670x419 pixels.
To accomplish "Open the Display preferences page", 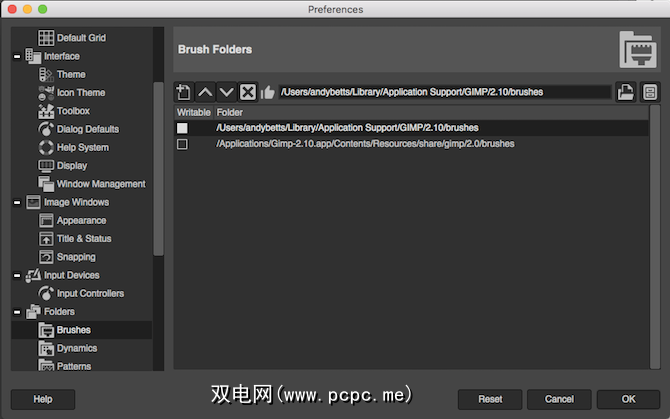I will 72,166.
